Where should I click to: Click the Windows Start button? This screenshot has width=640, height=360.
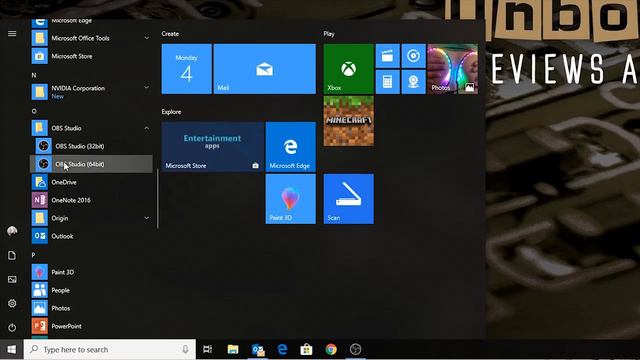(x=11, y=349)
